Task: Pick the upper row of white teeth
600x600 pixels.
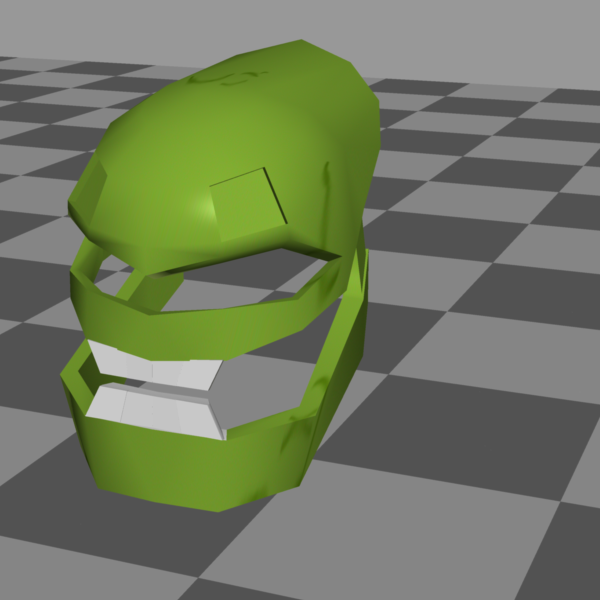Action: pos(155,365)
